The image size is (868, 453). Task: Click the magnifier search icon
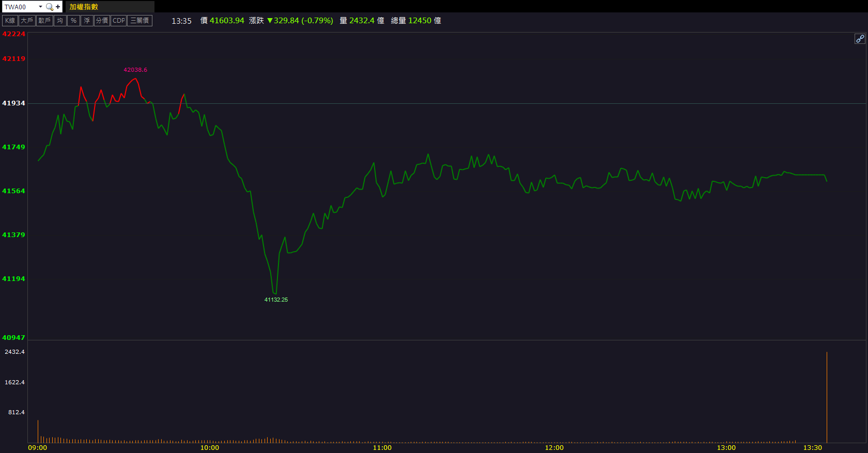point(50,7)
